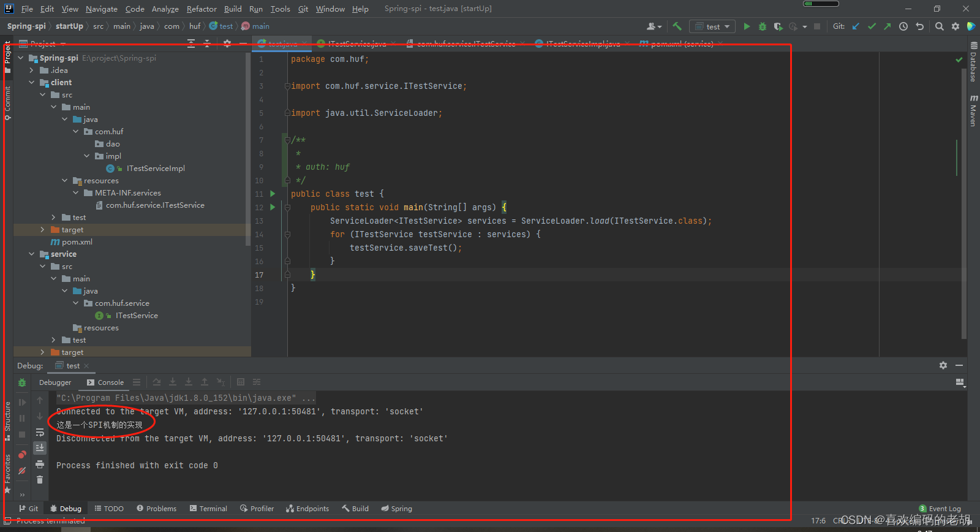Click the Expand All icon in Project panel
Viewport: 980px width, 532px height.
tap(191, 44)
